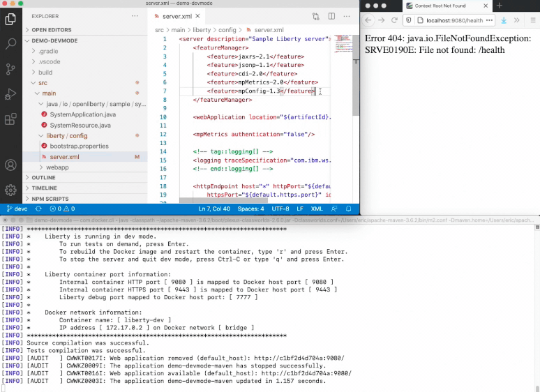Expand the OPEN EDITORS section
The width and height of the screenshot is (540, 392).
[51, 30]
